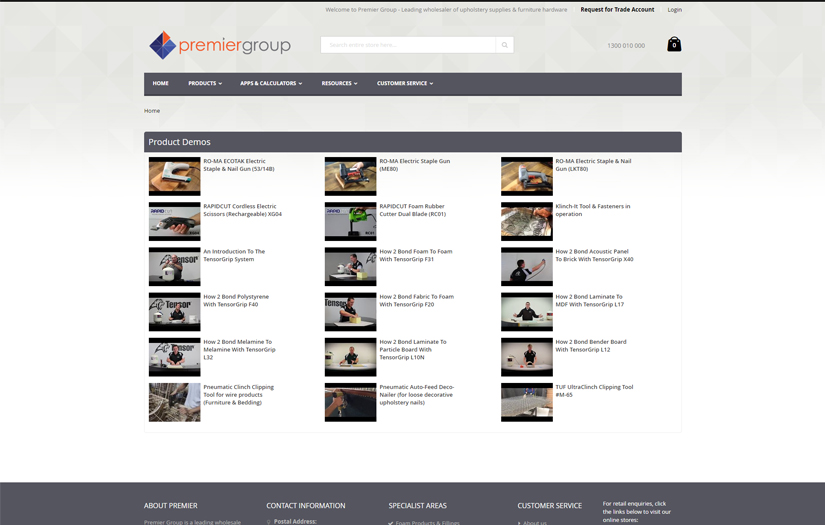Image resolution: width=825 pixels, height=525 pixels.
Task: Click TUF UltraClinch Clipping Tool #M-65 title
Action: point(595,391)
